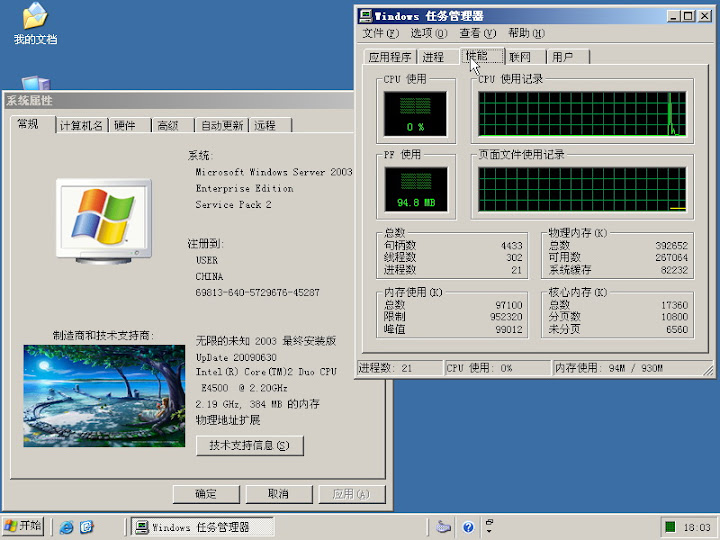Open the 文件(F) menu in Task Manager
Image resolution: width=720 pixels, height=540 pixels.
[381, 33]
